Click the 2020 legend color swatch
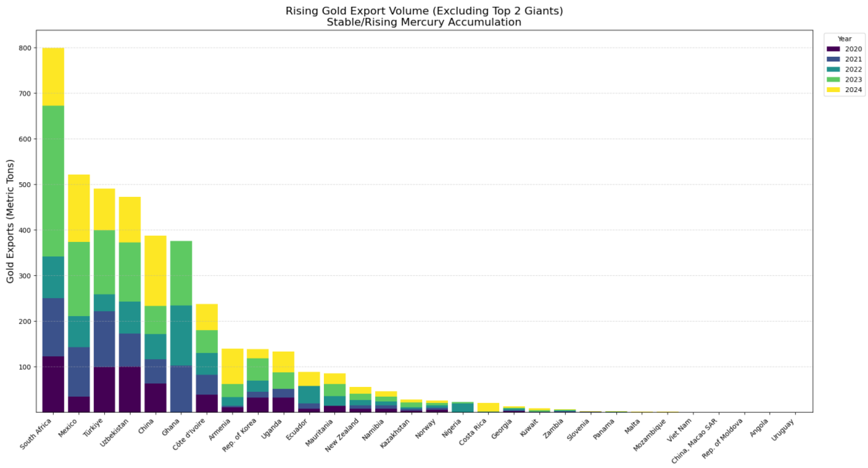 pos(833,49)
